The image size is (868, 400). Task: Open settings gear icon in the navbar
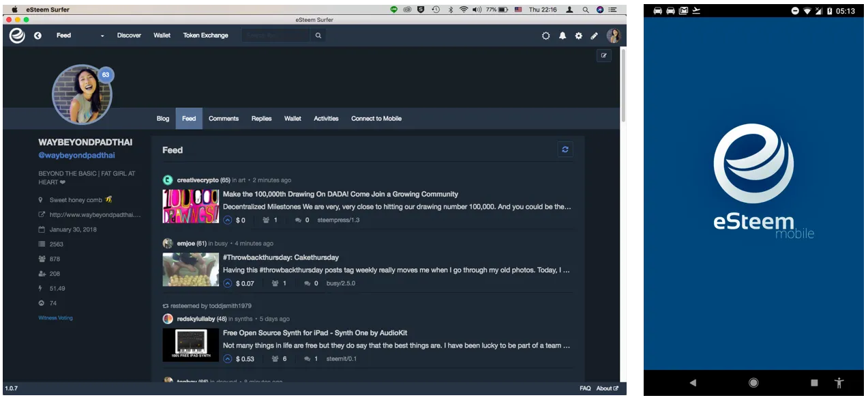[578, 35]
